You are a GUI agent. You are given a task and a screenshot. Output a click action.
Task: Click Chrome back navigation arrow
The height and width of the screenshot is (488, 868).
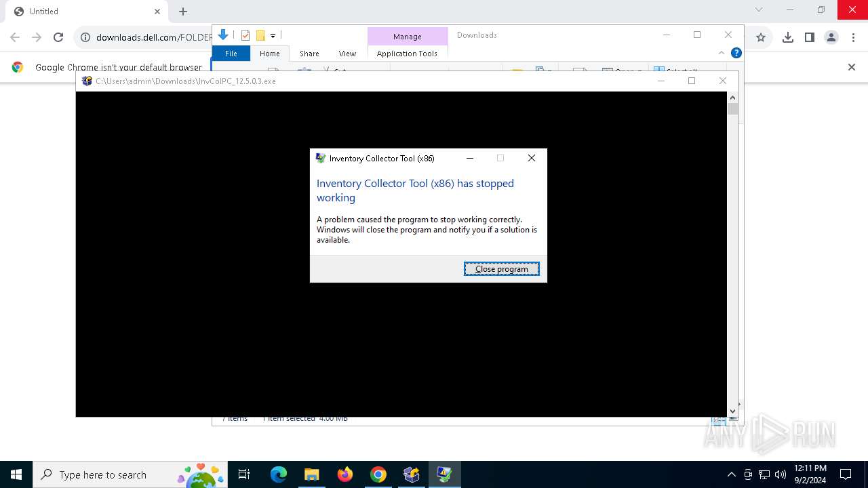[15, 37]
